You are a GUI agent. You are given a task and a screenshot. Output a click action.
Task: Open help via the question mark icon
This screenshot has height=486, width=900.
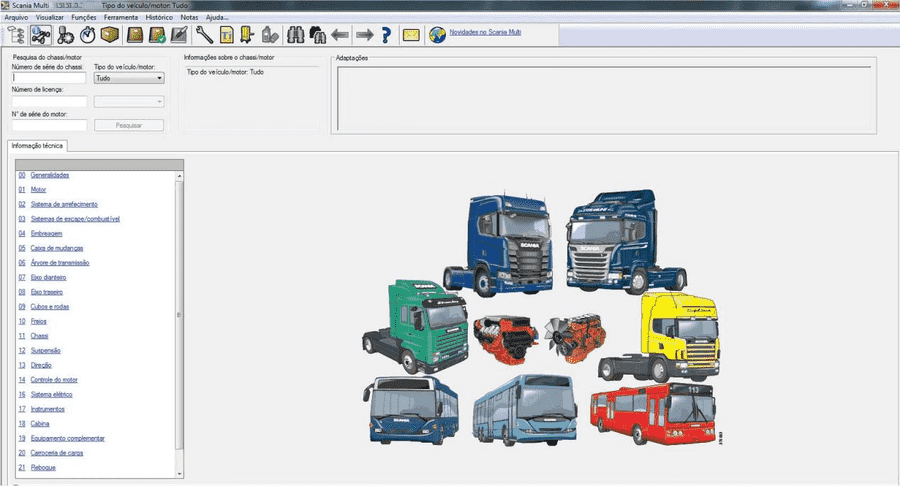pos(386,36)
